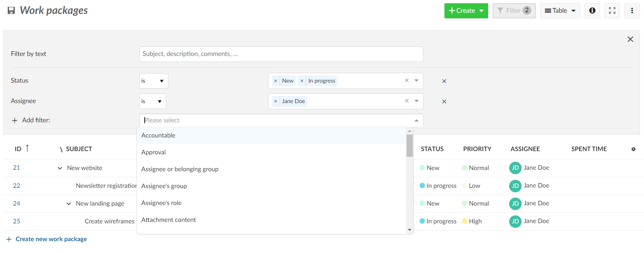Choose 'Attachment content' filter option
Screen dimensions: 644x253
(168, 220)
